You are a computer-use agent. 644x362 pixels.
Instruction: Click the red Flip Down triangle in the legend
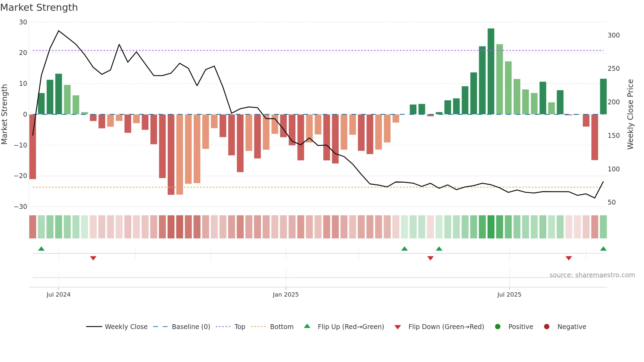click(x=398, y=327)
